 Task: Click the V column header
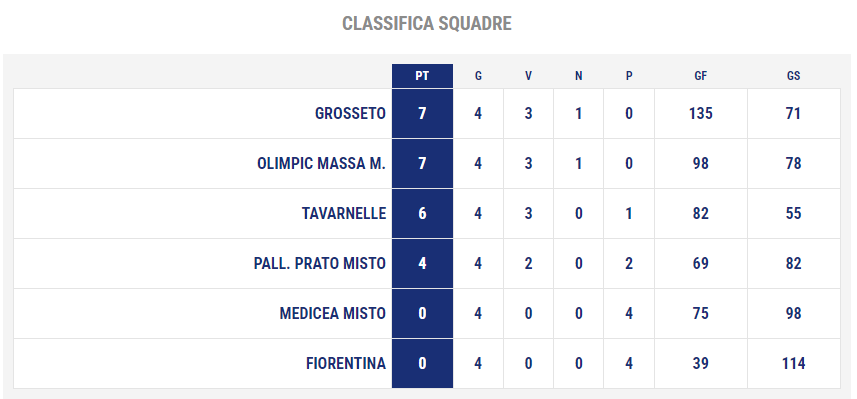tap(528, 76)
